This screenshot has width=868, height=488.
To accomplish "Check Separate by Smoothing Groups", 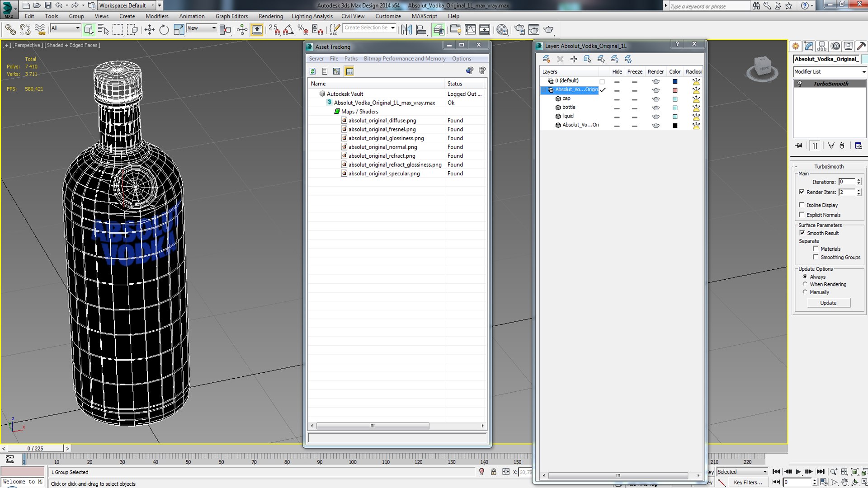I will [x=816, y=257].
